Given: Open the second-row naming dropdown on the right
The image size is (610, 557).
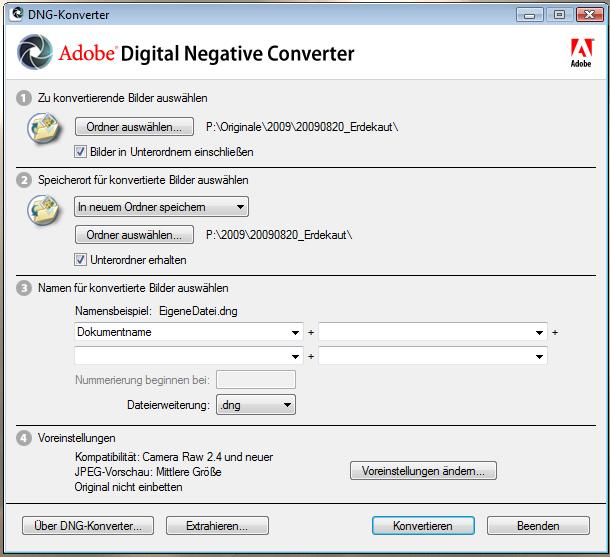Looking at the screenshot, I should [x=433, y=356].
